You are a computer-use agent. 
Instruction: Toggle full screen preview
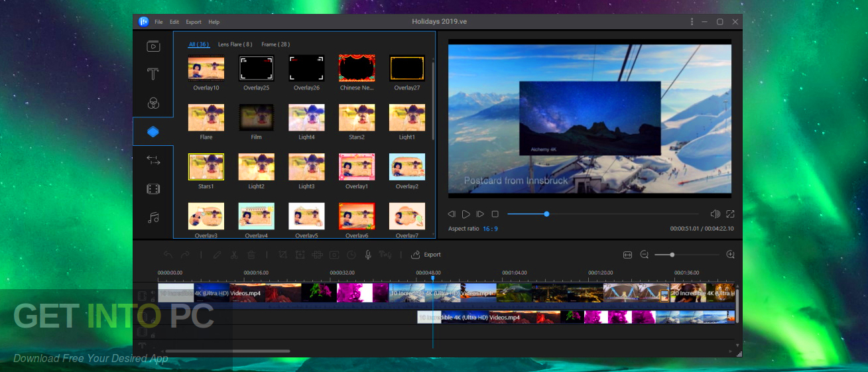pos(730,214)
